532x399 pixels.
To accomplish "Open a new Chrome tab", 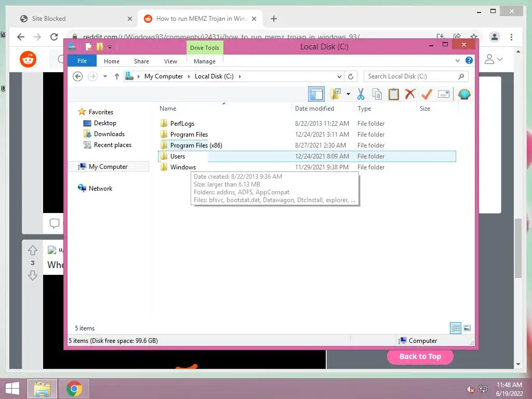I will point(273,19).
